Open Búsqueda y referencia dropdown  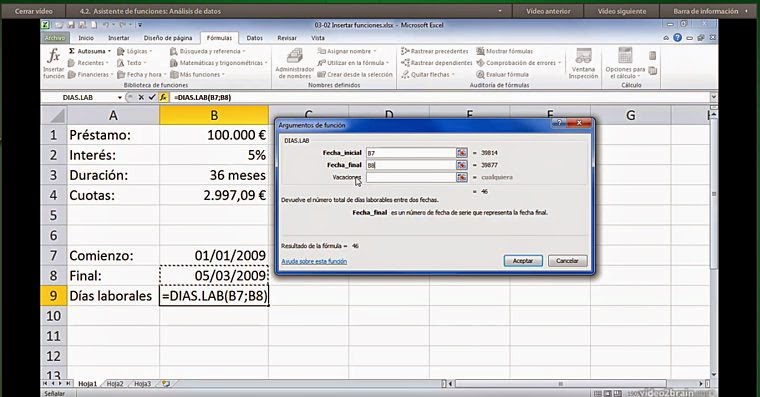click(207, 51)
